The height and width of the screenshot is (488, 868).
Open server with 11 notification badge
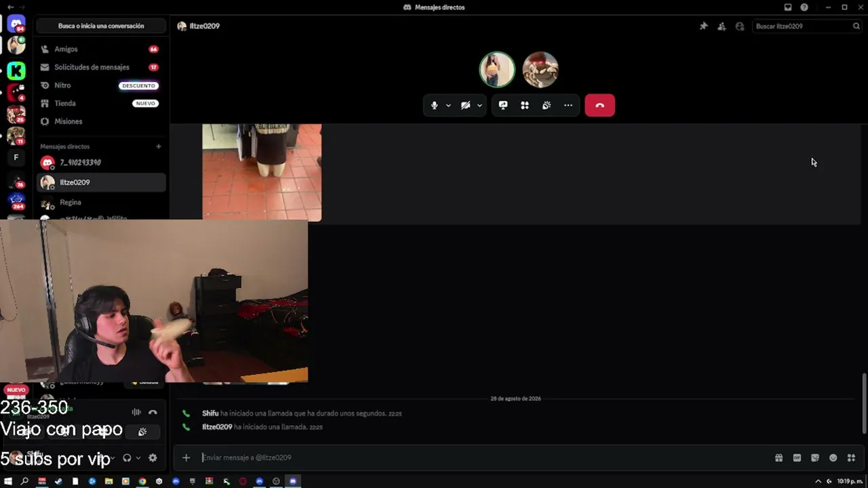point(16,136)
